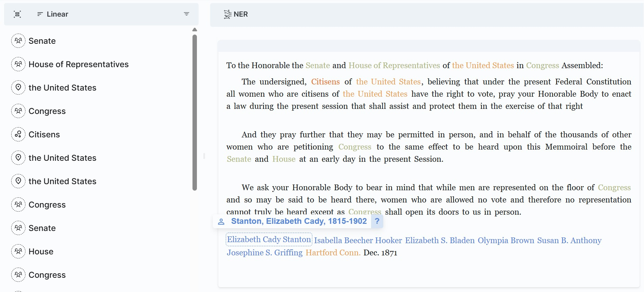Select the second 'the United States' list entry
The width and height of the screenshot is (644, 292).
(62, 158)
